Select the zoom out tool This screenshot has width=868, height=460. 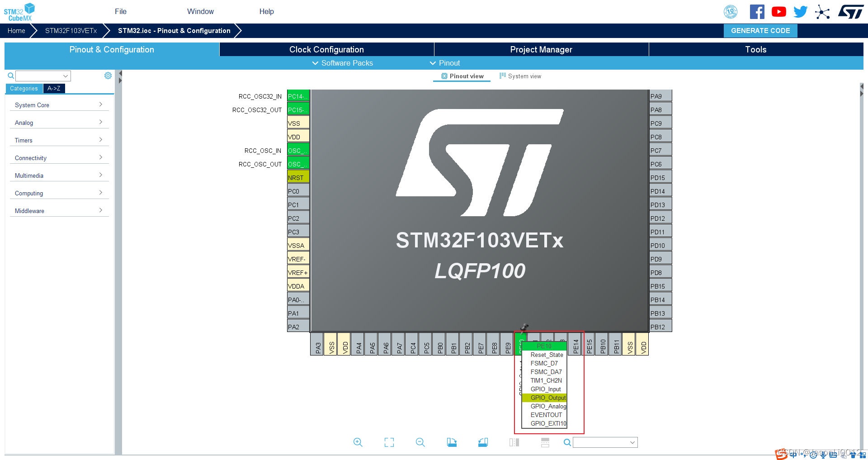click(420, 442)
